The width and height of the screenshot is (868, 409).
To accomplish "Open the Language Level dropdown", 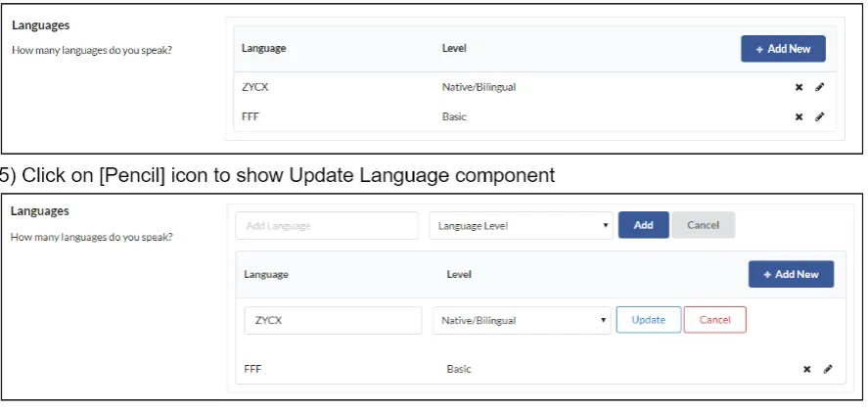I will point(521,225).
